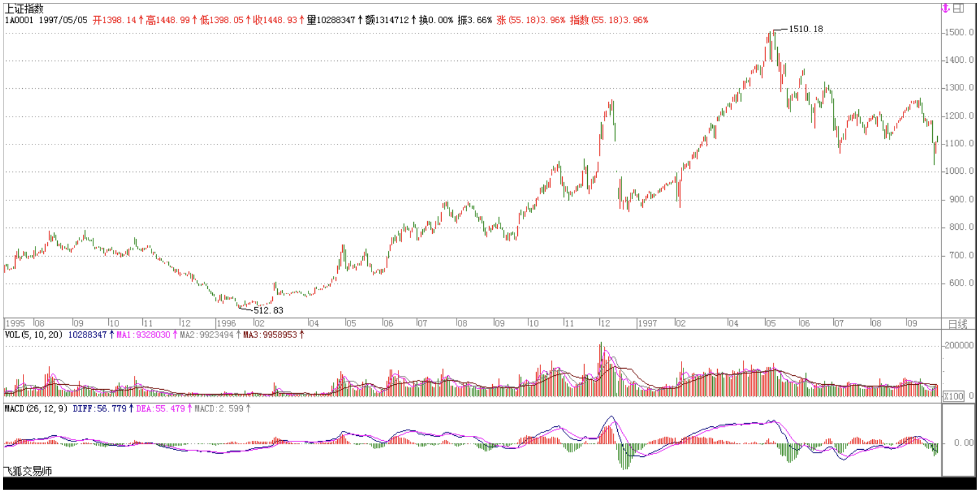Click the 512.83 low price marker
Image resolution: width=980 pixels, height=493 pixels.
click(268, 310)
